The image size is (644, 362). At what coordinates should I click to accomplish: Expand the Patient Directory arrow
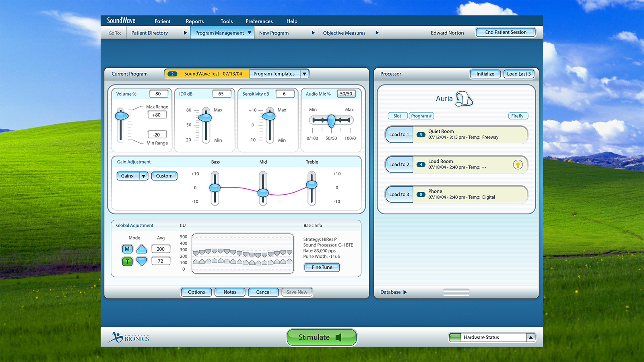[186, 33]
